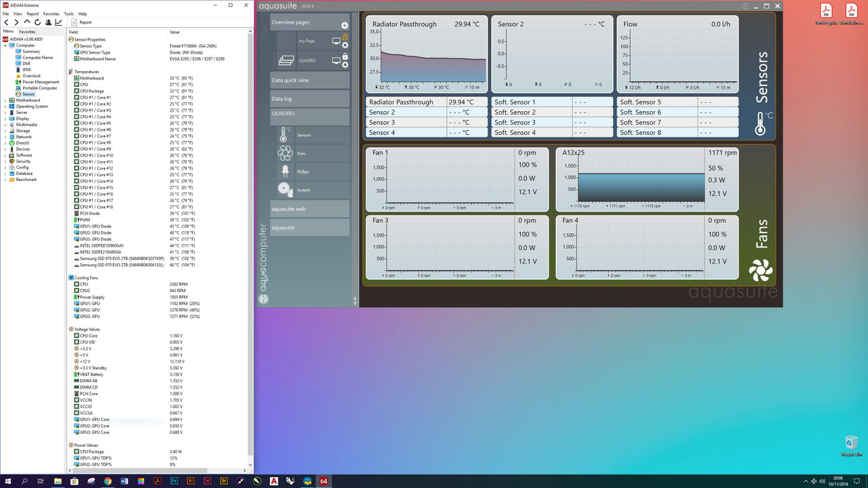The height and width of the screenshot is (488, 868).
Task: Expand the Operating System tree node
Action: pyautogui.click(x=5, y=106)
